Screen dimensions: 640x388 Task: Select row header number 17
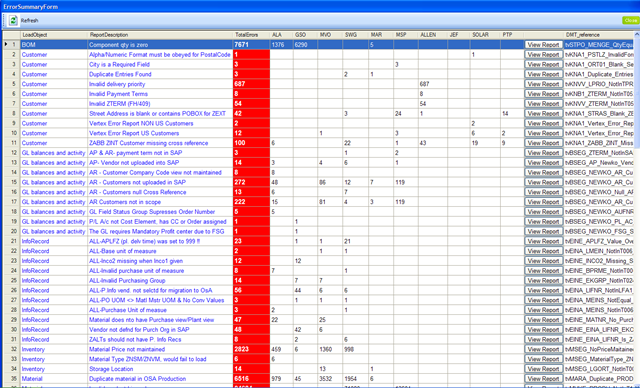(11, 202)
